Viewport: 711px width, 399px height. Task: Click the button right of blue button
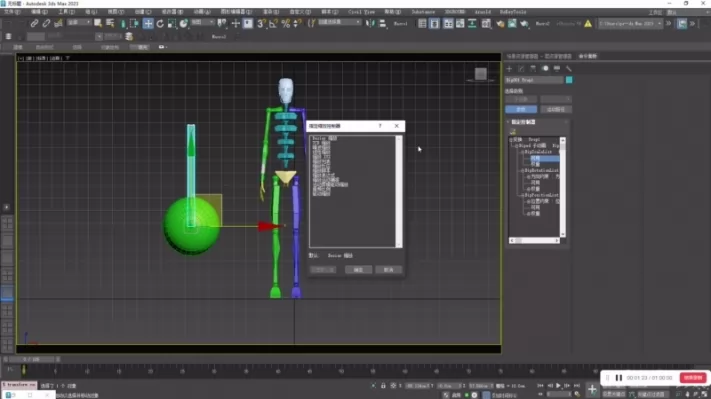pos(556,109)
